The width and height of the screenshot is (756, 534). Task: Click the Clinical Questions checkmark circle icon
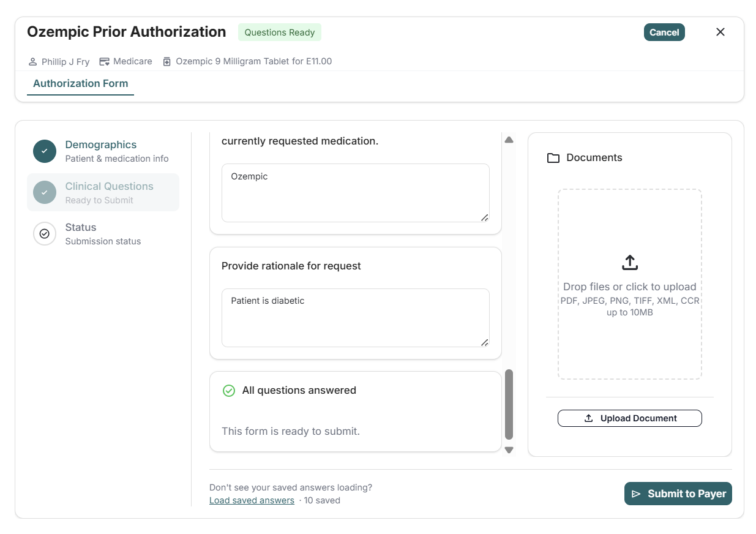[45, 192]
